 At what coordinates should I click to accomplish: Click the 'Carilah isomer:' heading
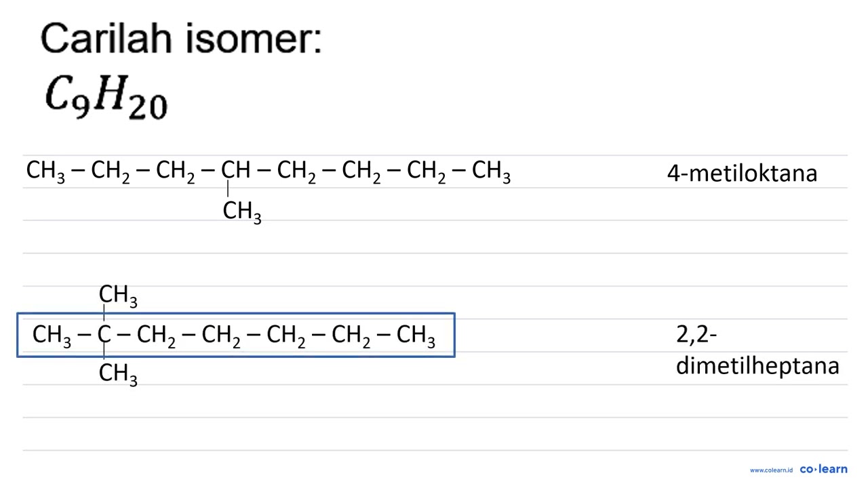[x=181, y=38]
